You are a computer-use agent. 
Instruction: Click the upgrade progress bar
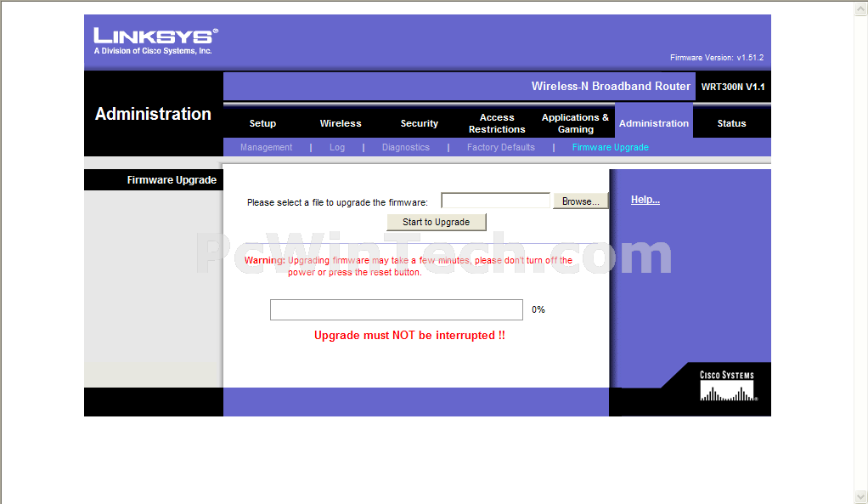pyautogui.click(x=397, y=309)
